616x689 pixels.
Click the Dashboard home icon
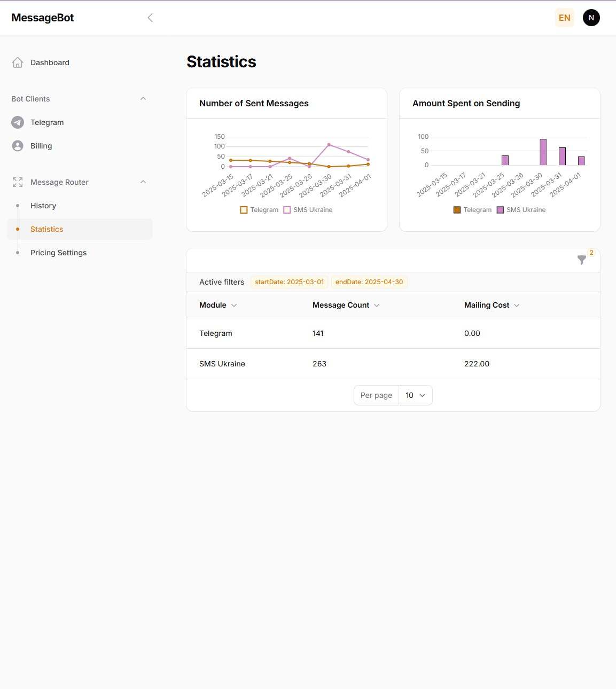click(x=18, y=62)
